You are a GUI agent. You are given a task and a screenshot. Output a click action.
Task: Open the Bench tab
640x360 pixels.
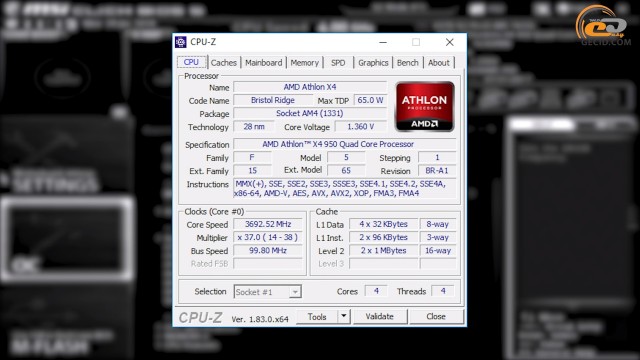click(x=408, y=63)
